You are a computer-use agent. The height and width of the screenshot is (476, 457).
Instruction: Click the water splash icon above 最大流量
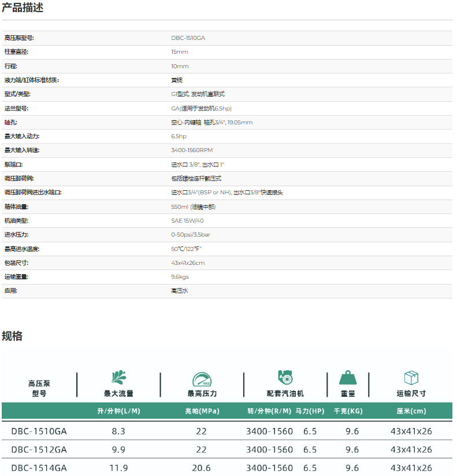click(x=118, y=378)
